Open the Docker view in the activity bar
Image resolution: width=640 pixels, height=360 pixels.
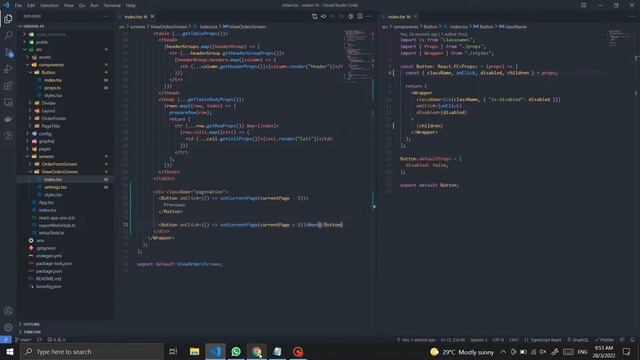pos(8,119)
